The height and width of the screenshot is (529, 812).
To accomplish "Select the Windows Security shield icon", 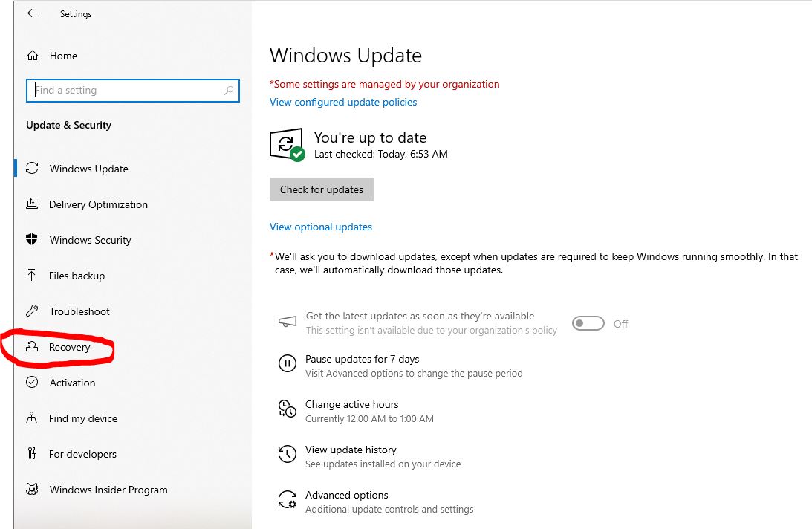I will coord(31,240).
